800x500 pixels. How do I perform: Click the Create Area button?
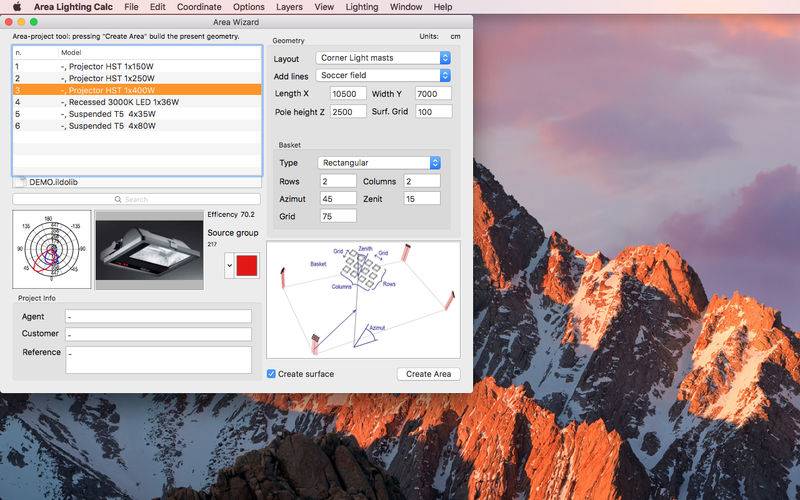(429, 373)
